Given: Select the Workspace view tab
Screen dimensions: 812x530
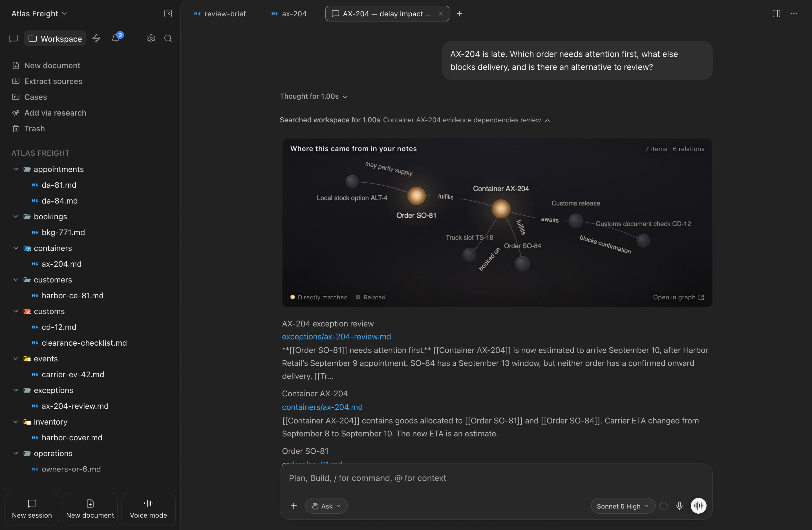Looking at the screenshot, I should point(55,39).
